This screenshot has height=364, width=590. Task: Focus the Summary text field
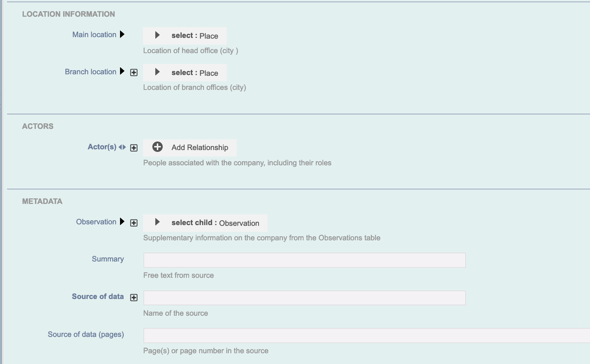(x=304, y=260)
